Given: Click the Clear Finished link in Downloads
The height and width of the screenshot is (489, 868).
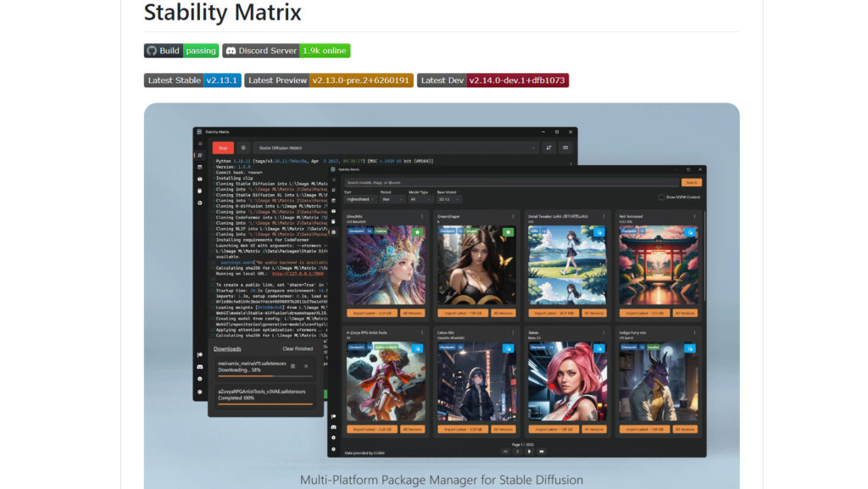Looking at the screenshot, I should tap(298, 349).
